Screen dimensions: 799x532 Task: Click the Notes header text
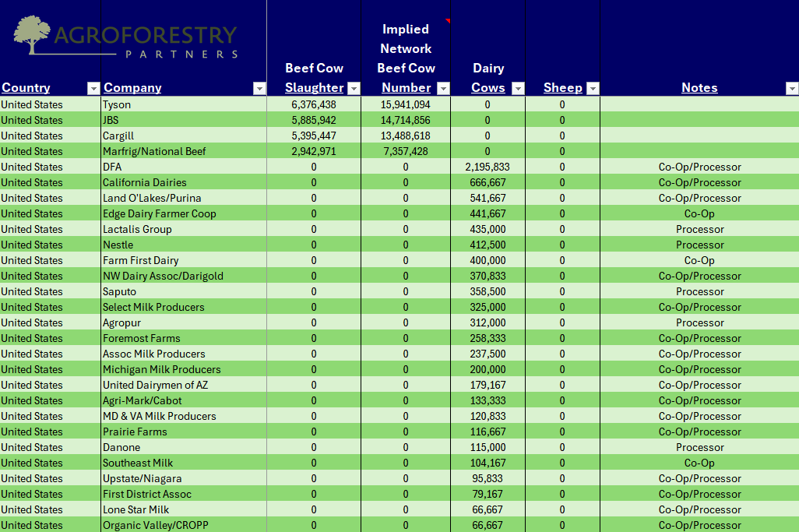click(699, 88)
